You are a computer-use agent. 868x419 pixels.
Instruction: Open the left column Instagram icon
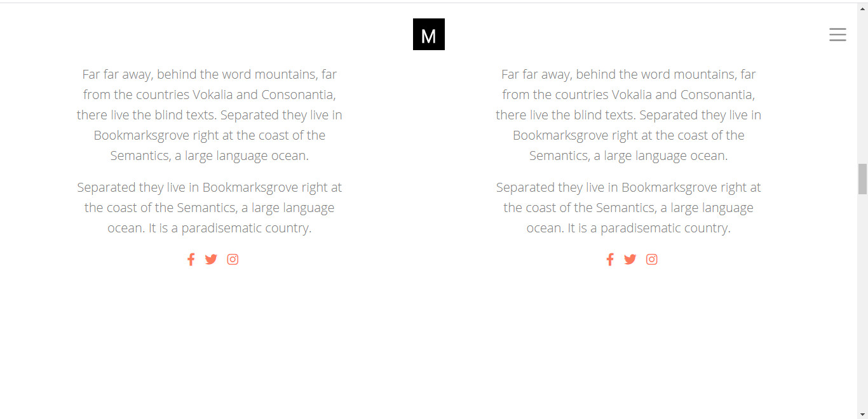coord(233,259)
